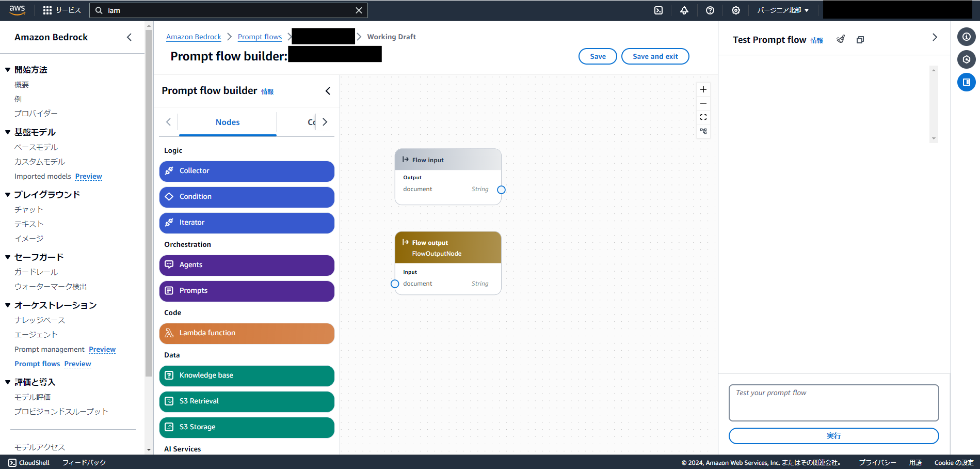The width and height of the screenshot is (980, 469).
Task: Clear the test chat with broom icon
Action: tap(840, 39)
